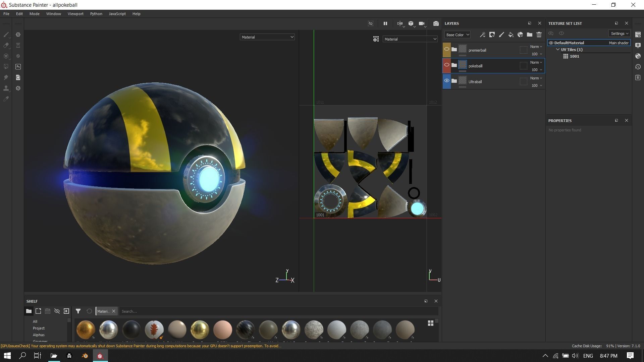Select the All category in Shelf
Viewport: 644px width, 362px height.
tap(35, 321)
